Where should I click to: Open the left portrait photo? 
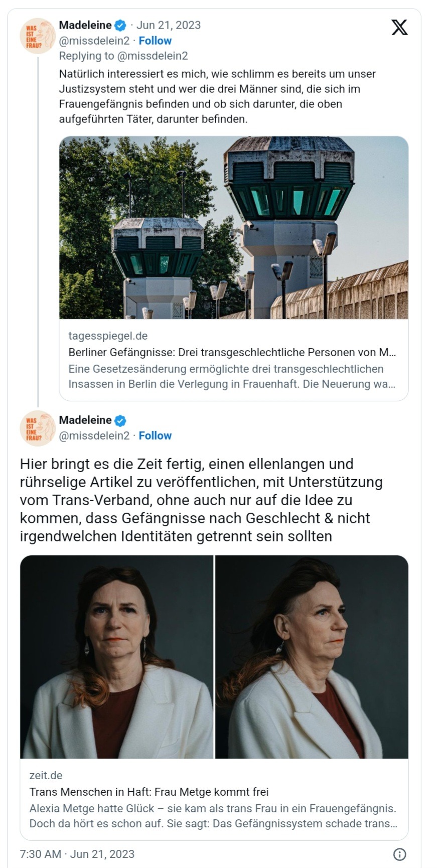(x=116, y=657)
